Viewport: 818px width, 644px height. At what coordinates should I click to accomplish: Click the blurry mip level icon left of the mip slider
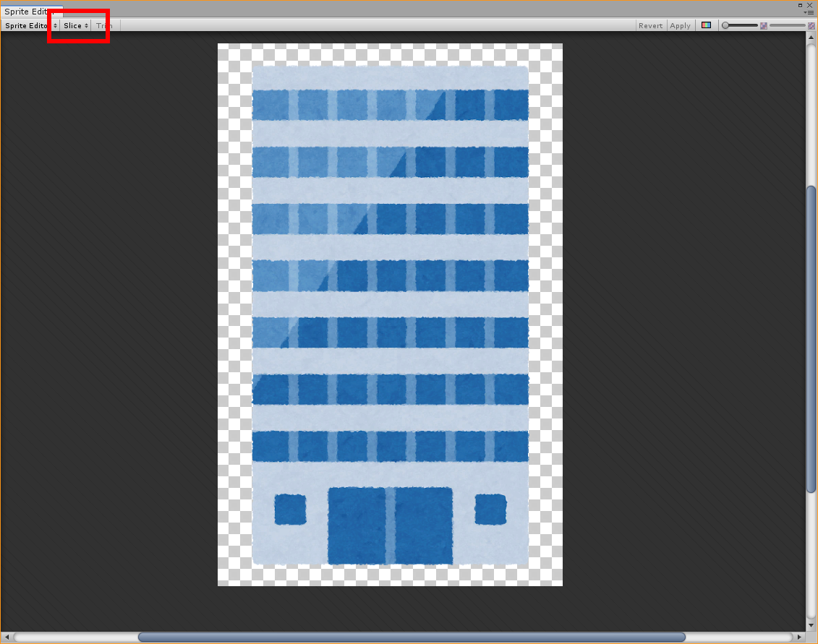(x=763, y=25)
